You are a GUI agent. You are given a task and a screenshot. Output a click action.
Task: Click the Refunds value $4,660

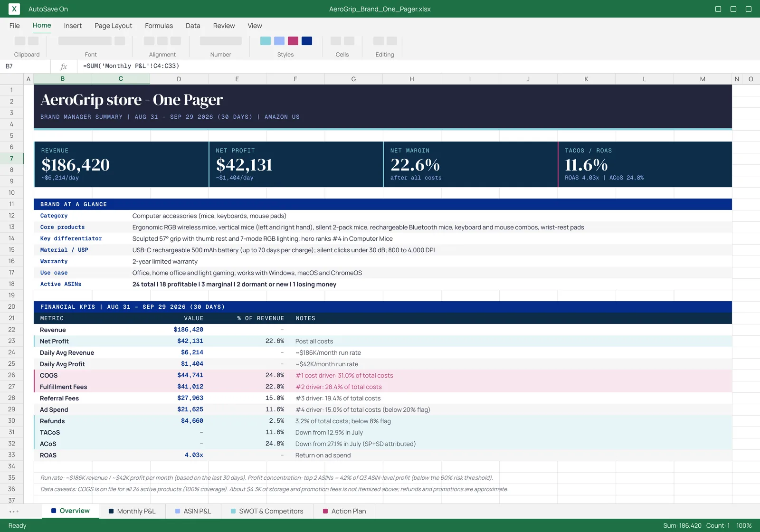click(x=192, y=421)
